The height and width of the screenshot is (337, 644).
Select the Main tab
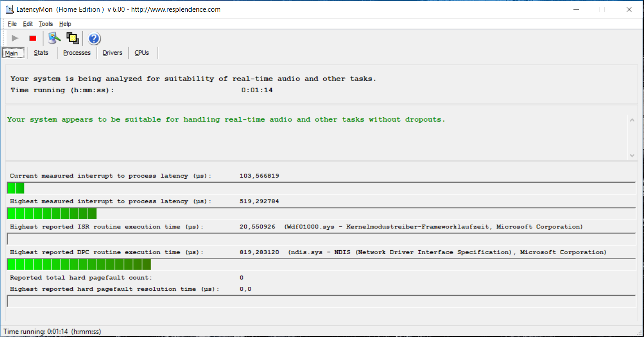pos(12,53)
